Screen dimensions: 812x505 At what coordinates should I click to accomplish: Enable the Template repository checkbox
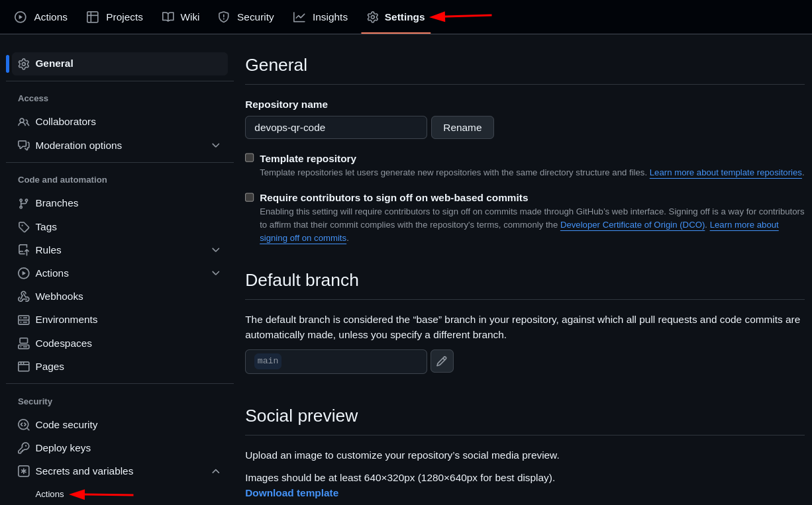click(250, 158)
